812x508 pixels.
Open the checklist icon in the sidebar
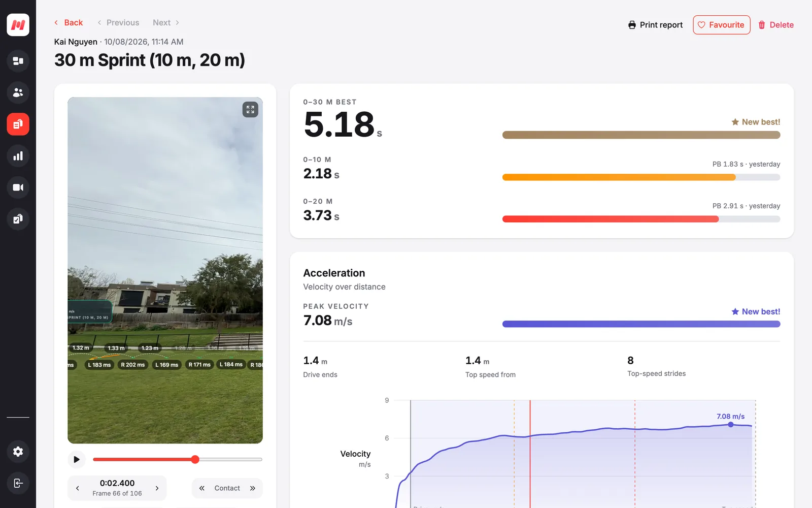pyautogui.click(x=18, y=219)
